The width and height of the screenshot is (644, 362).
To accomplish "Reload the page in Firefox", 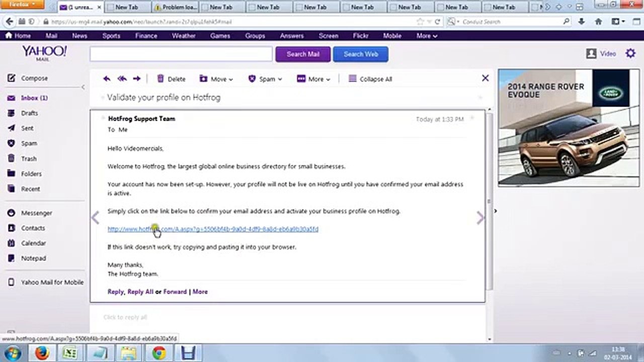I will tap(437, 22).
